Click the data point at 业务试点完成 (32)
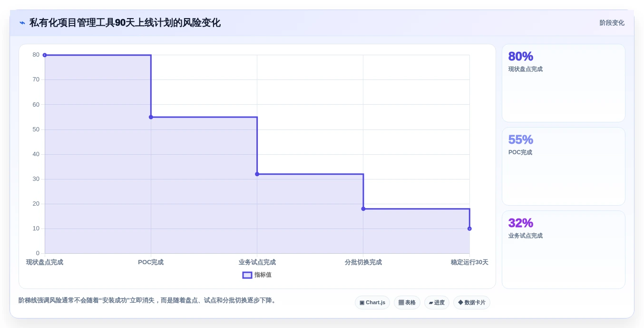 pyautogui.click(x=257, y=174)
